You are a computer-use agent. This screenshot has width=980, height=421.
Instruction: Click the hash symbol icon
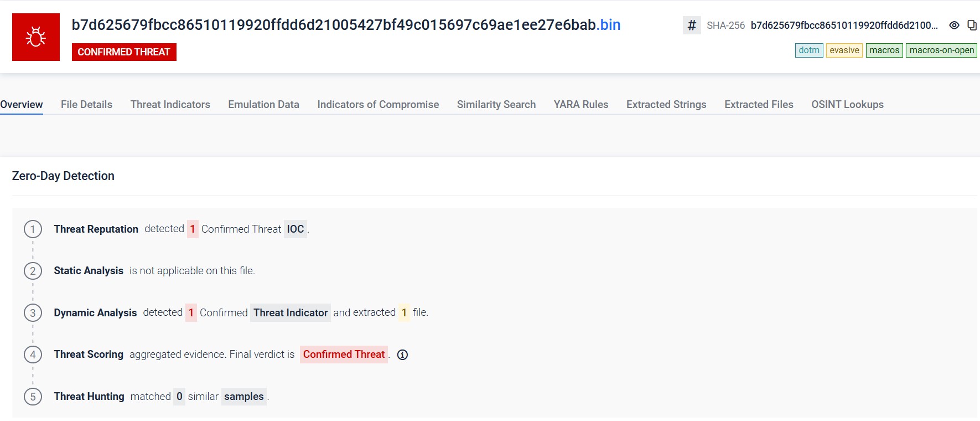(x=692, y=25)
